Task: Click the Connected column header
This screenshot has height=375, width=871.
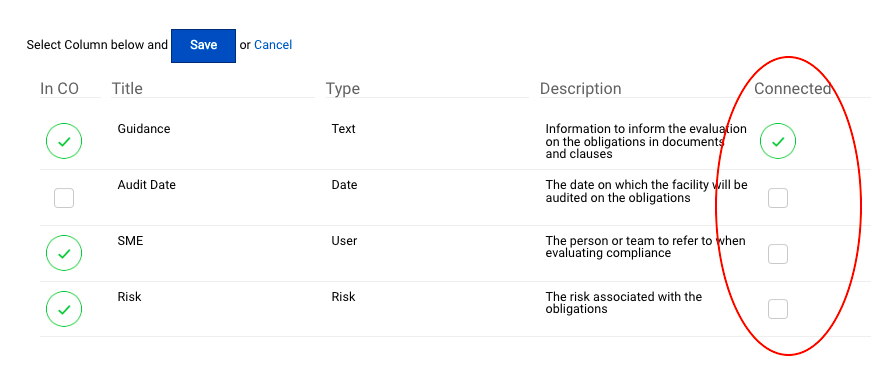Action: tap(793, 89)
